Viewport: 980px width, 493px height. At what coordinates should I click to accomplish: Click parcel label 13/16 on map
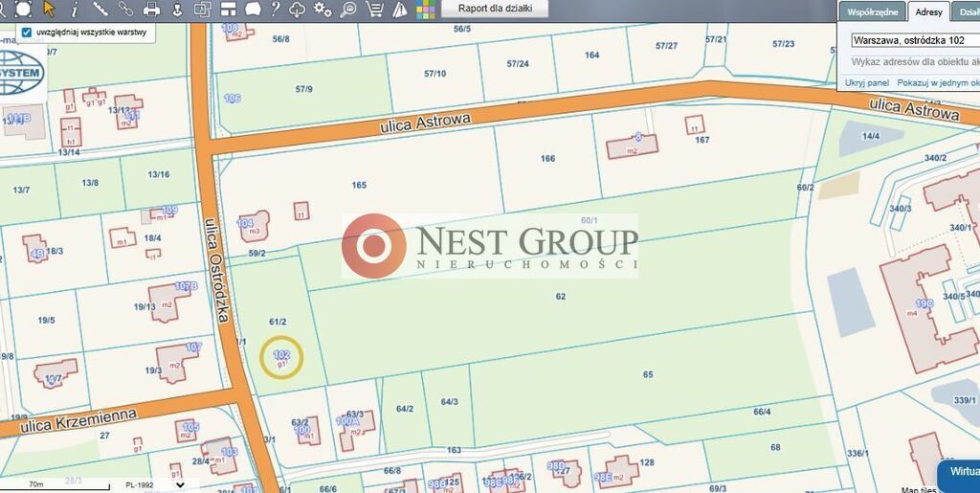(x=158, y=174)
